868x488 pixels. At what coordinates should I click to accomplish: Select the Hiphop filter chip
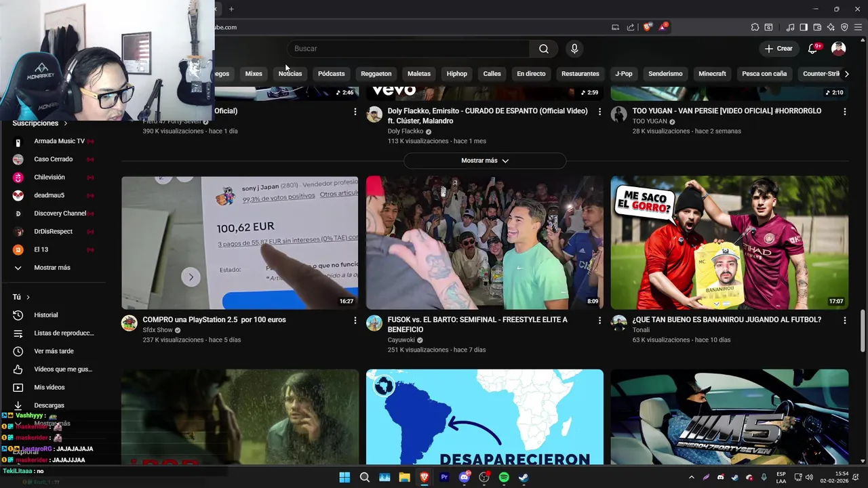pos(457,74)
